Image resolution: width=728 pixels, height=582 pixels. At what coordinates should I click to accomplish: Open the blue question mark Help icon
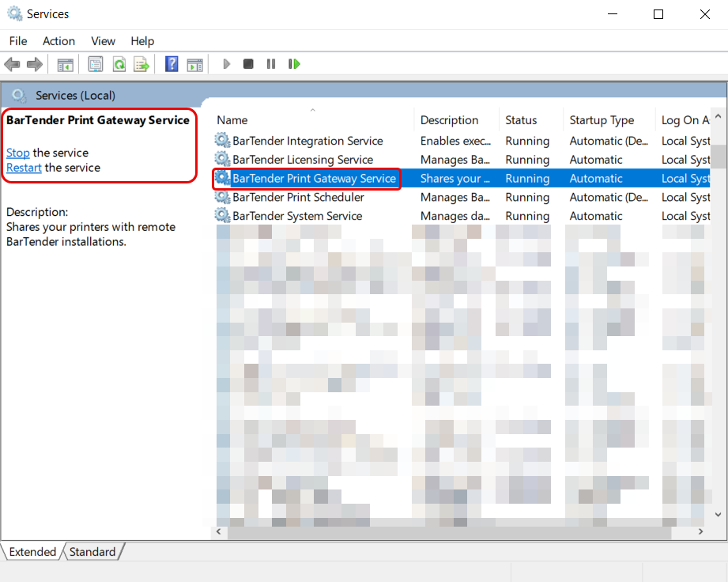(x=172, y=64)
